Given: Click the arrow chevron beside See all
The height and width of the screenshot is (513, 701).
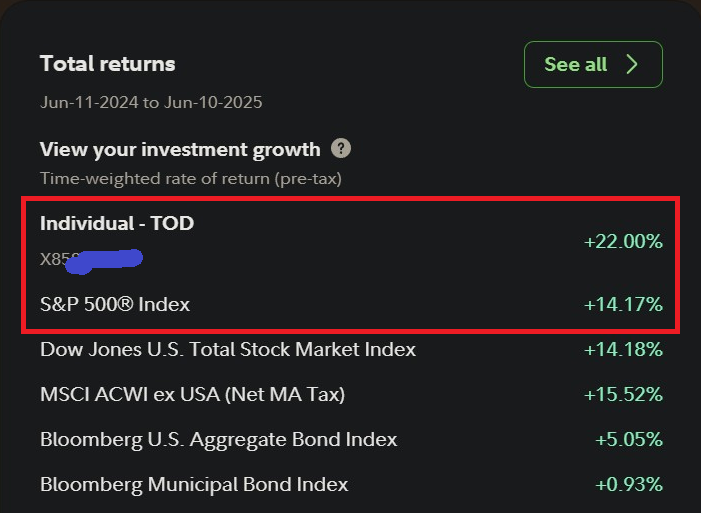Looking at the screenshot, I should 632,64.
